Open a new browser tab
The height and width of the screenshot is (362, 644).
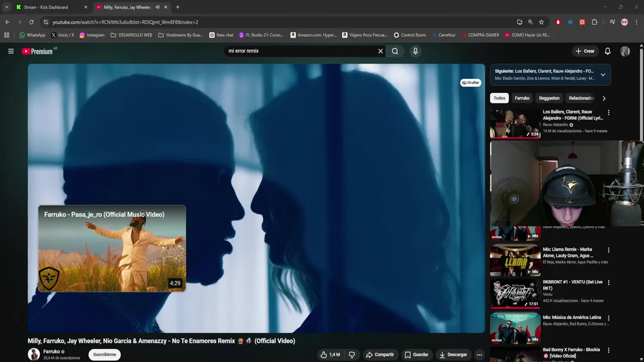click(x=177, y=7)
